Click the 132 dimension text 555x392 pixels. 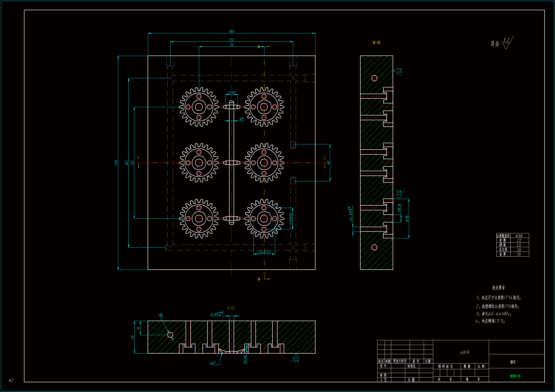pos(231,40)
